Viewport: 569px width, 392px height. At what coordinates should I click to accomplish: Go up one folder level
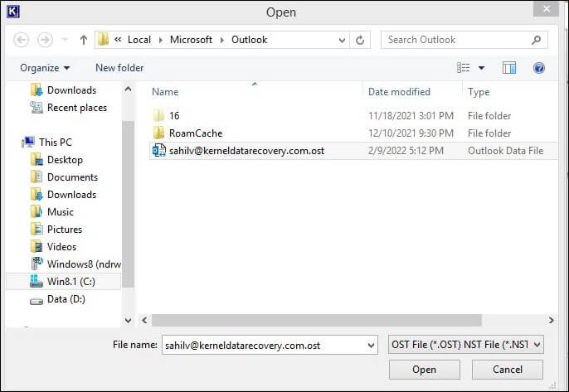point(84,40)
